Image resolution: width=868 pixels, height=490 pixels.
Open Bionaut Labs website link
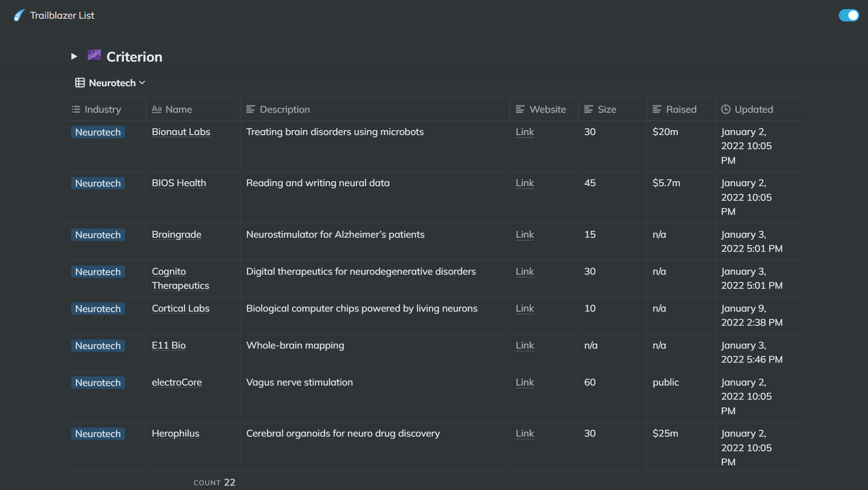tap(525, 132)
